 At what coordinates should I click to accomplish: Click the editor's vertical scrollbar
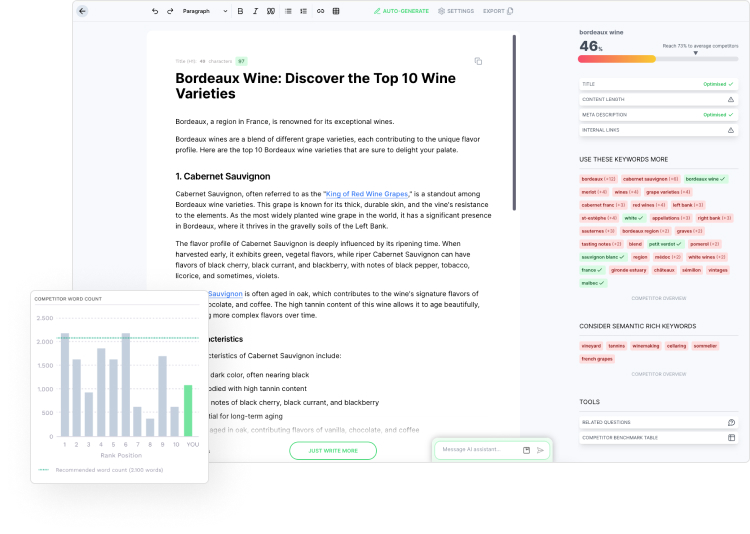click(514, 122)
